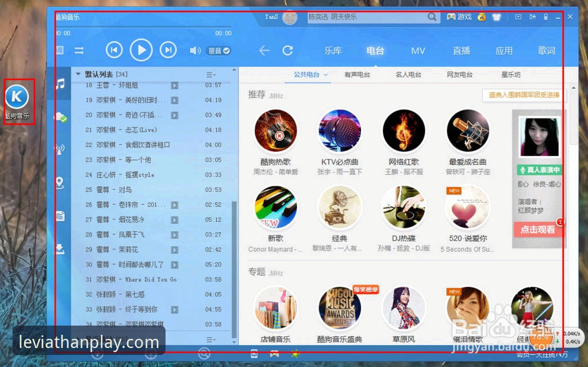Switch to the 电台 tab

[375, 51]
